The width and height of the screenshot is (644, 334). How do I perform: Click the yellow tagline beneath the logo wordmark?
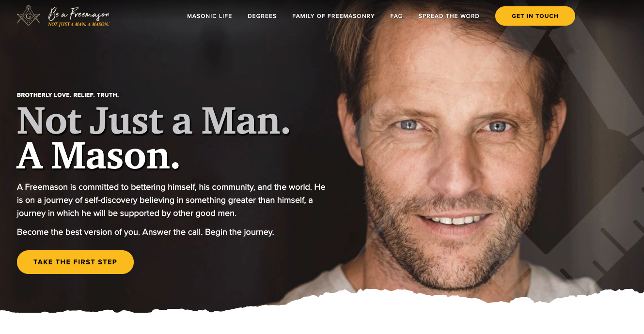point(79,24)
